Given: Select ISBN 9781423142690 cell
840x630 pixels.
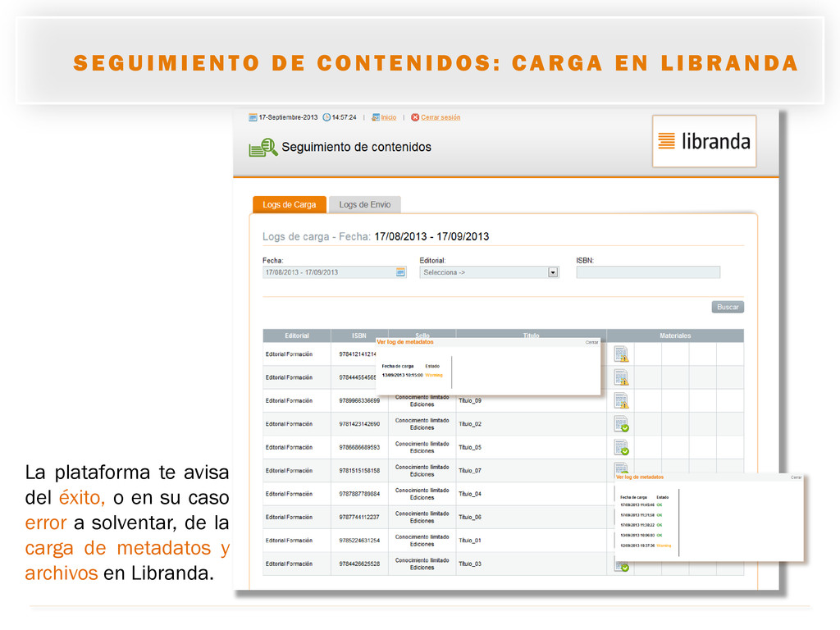Looking at the screenshot, I should (359, 424).
